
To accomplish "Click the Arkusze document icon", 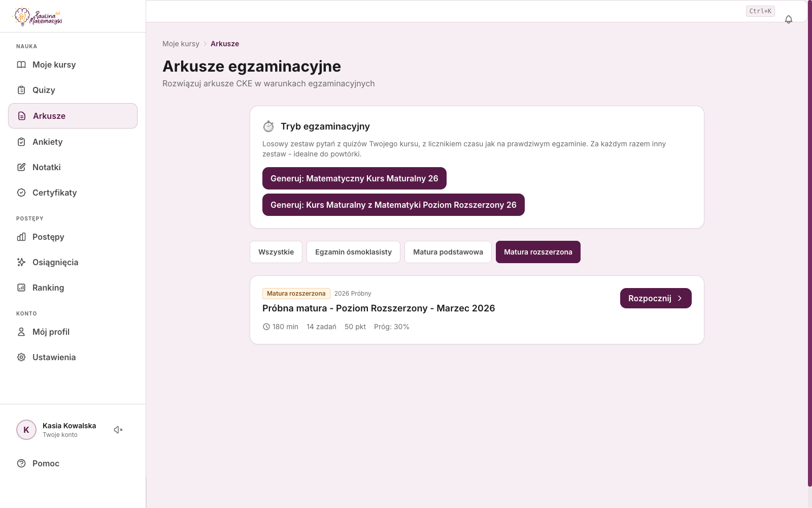I will (x=22, y=116).
